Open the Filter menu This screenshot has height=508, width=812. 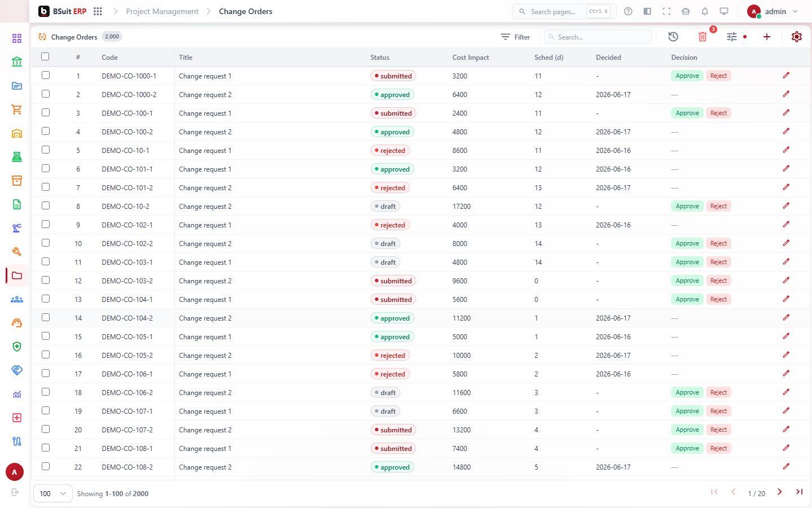[x=515, y=37]
